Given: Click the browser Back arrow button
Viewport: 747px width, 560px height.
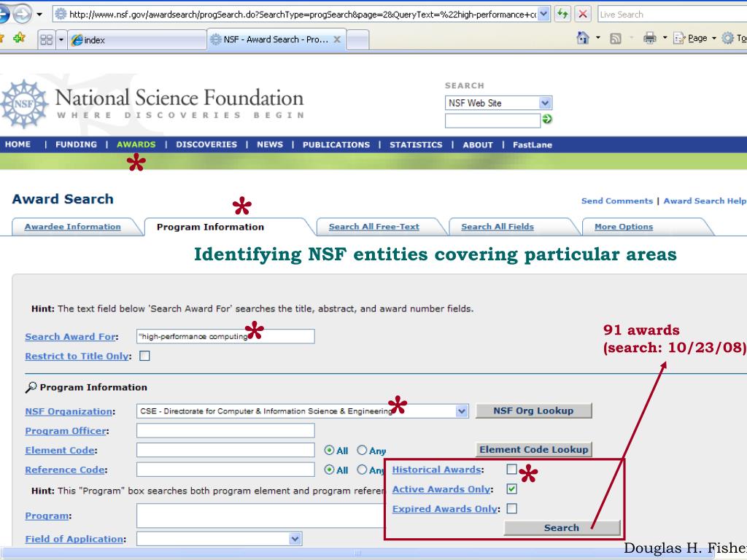Looking at the screenshot, I should point(4,14).
